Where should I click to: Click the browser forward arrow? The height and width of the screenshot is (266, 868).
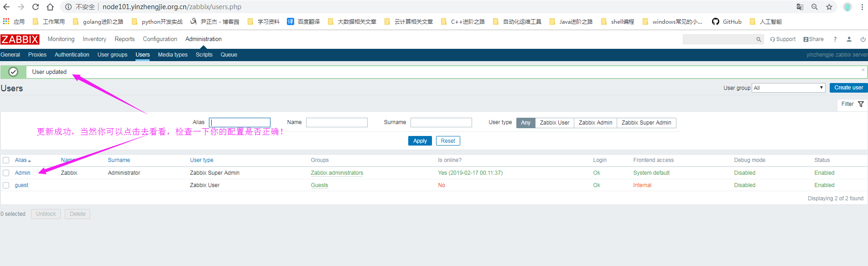click(21, 7)
